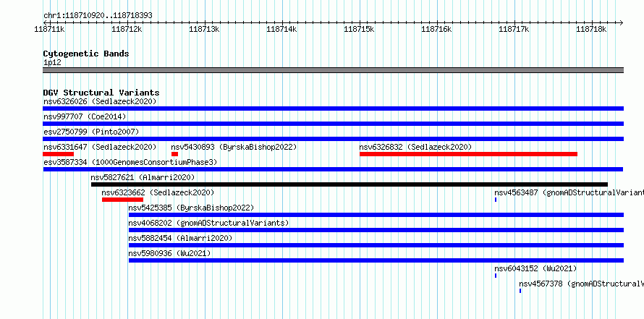Open nsv6326832 (Sedlazeck2020) label

(415, 147)
